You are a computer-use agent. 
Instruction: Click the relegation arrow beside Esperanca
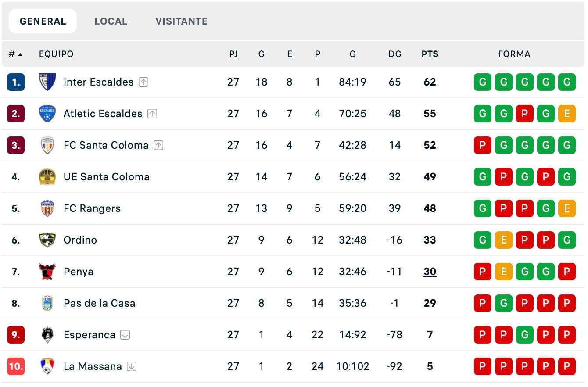[125, 334]
